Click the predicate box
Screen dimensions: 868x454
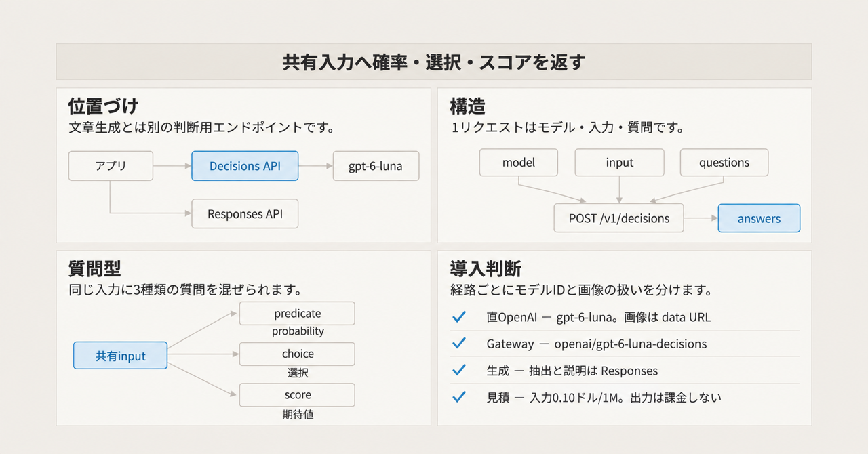(297, 313)
